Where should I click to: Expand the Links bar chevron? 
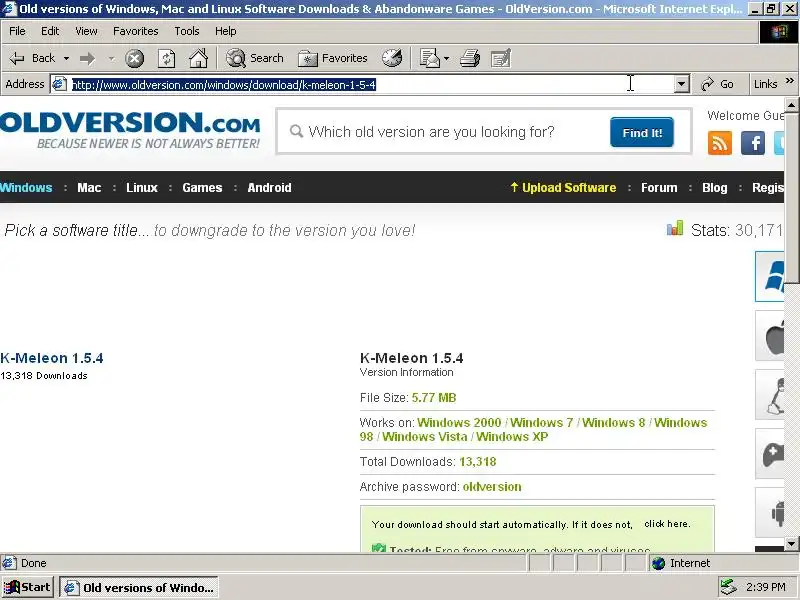tap(790, 81)
